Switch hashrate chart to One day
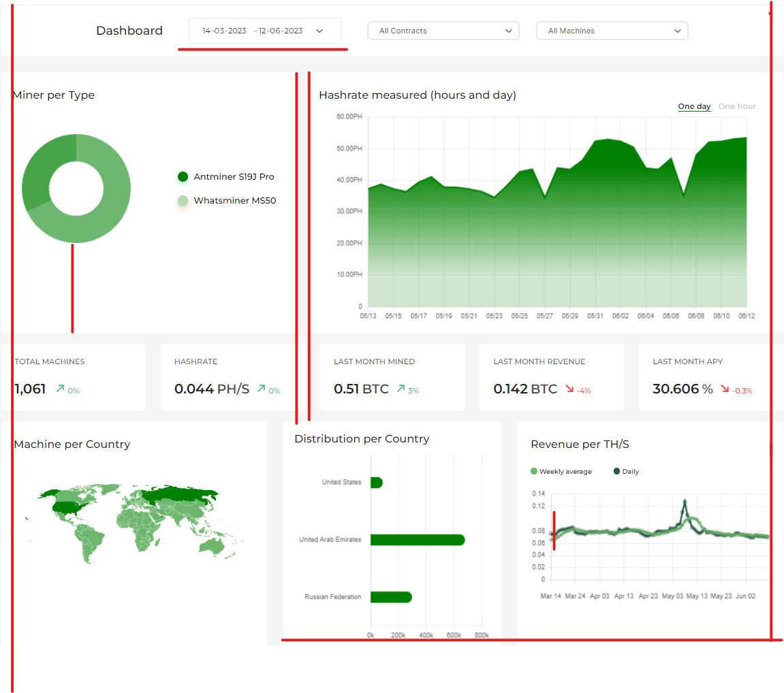 [694, 106]
